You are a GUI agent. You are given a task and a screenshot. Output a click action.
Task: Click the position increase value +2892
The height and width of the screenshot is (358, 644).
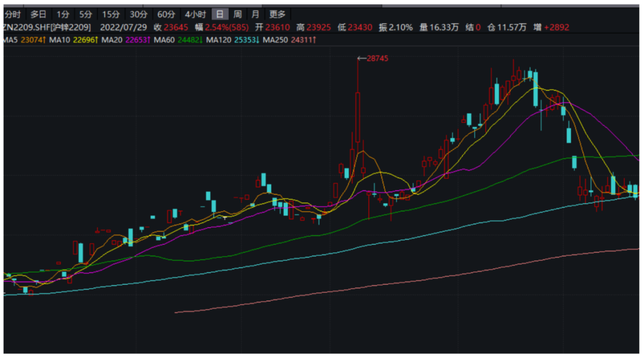coord(556,27)
